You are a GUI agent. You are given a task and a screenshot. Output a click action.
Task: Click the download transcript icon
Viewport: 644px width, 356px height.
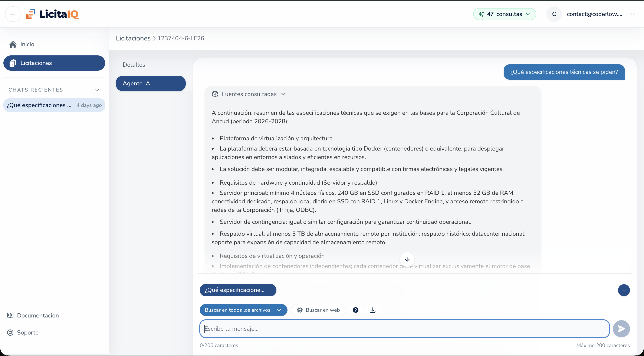tap(372, 310)
